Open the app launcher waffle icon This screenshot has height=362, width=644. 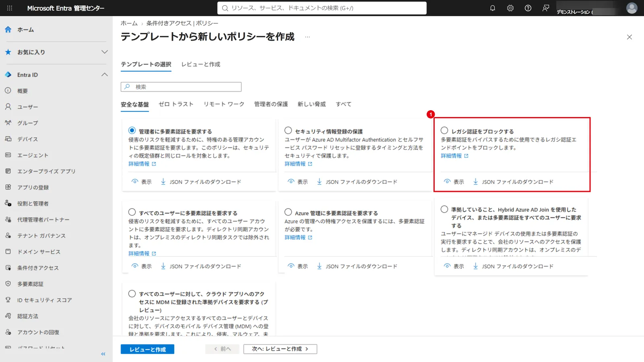[x=10, y=8]
